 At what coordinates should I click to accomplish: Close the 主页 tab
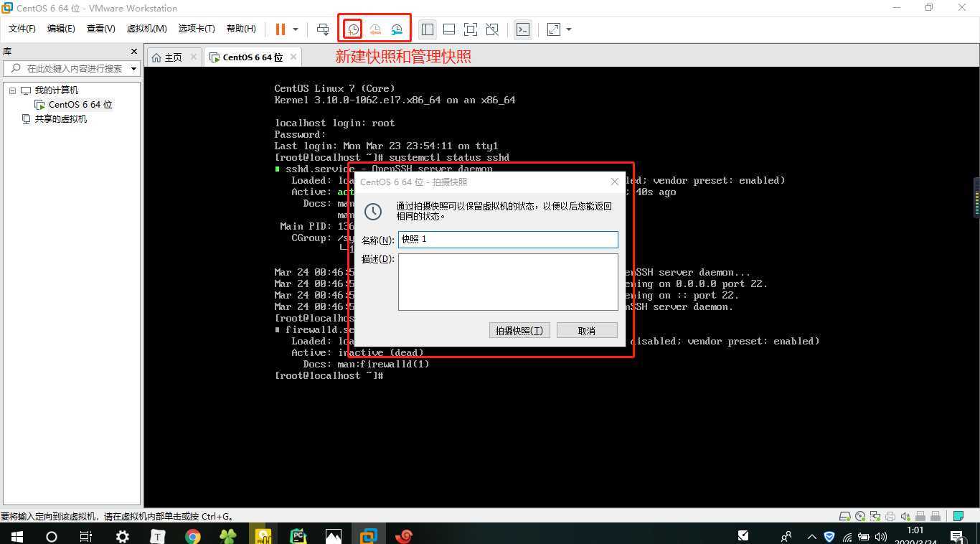tap(194, 57)
